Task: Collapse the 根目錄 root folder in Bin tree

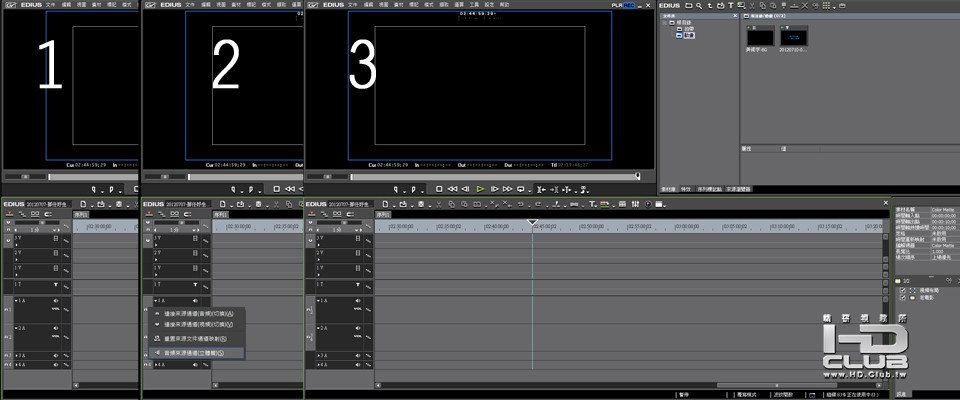Action: pos(665,23)
